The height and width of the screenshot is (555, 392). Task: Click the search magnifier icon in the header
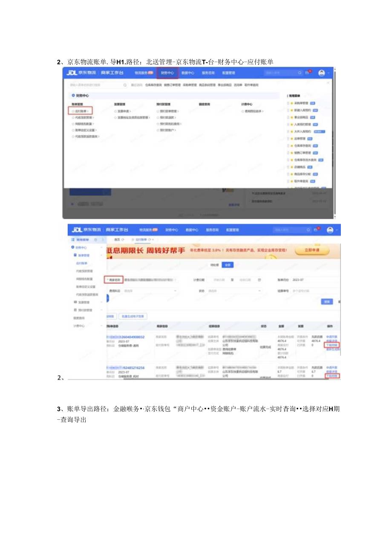tap(309, 229)
